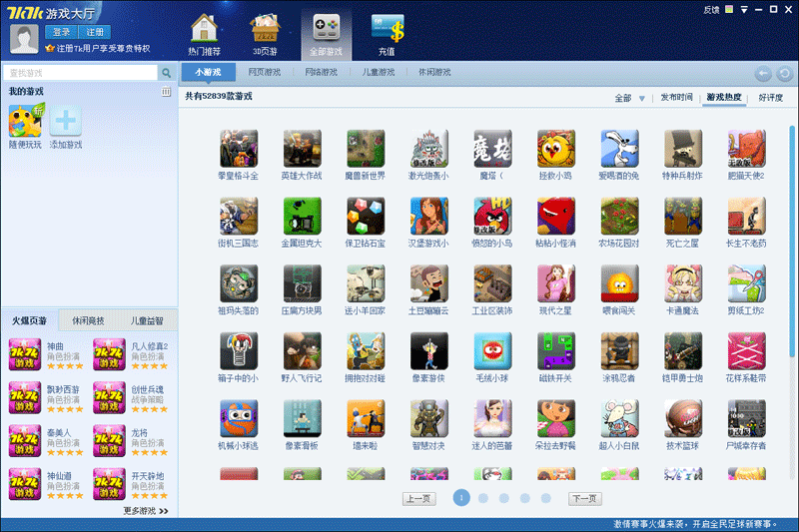Switch to the 网络游戏 tab
This screenshot has width=799, height=532.
pos(321,72)
